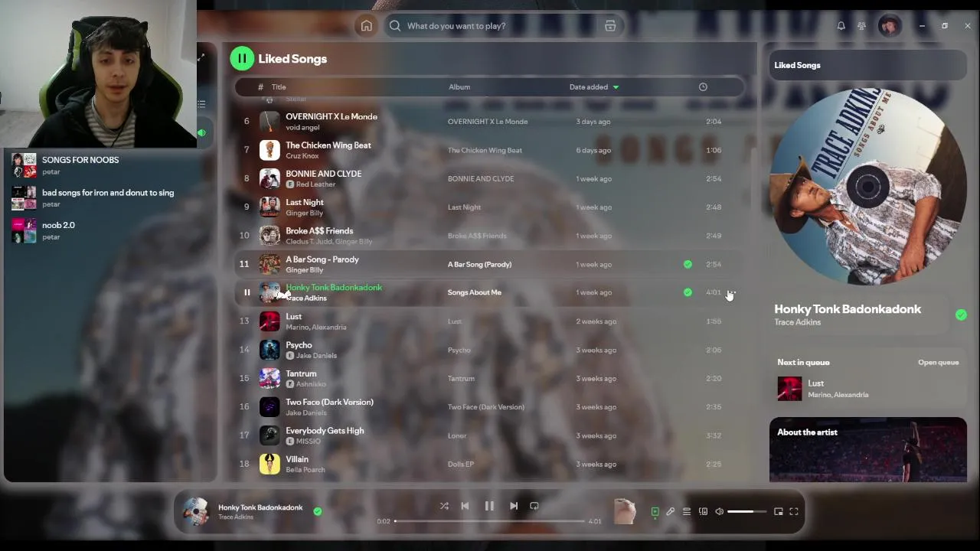Click Open queue link
Image resolution: width=980 pixels, height=551 pixels.
[x=938, y=363]
